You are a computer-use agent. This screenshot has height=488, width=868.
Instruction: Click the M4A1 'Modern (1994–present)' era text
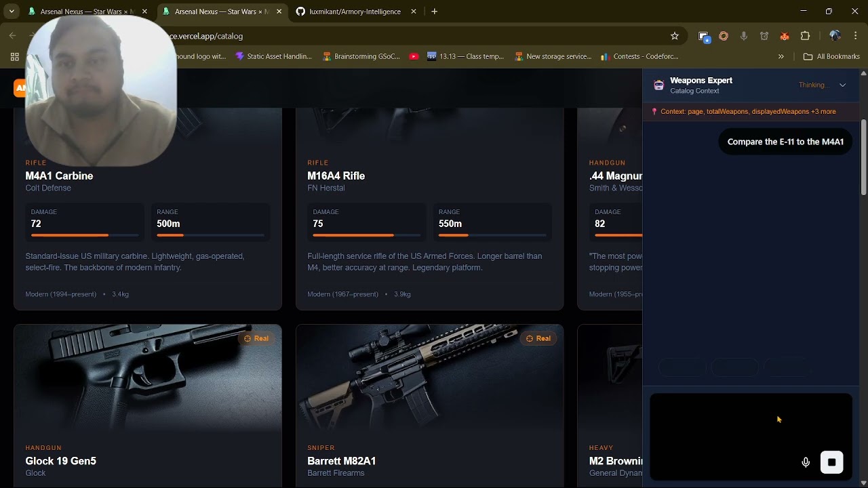click(60, 294)
